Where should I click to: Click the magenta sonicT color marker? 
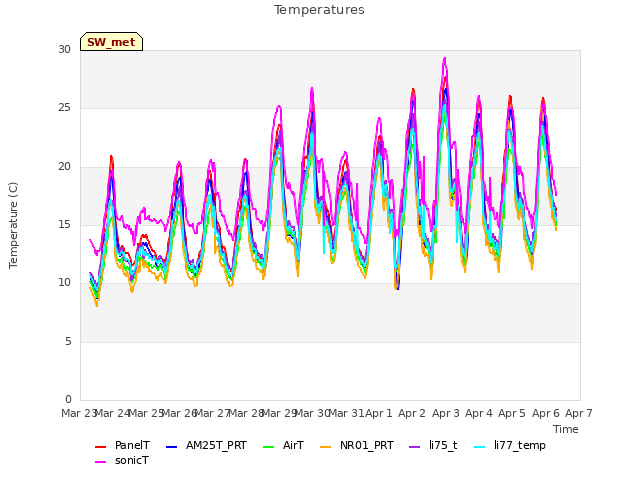[100, 462]
